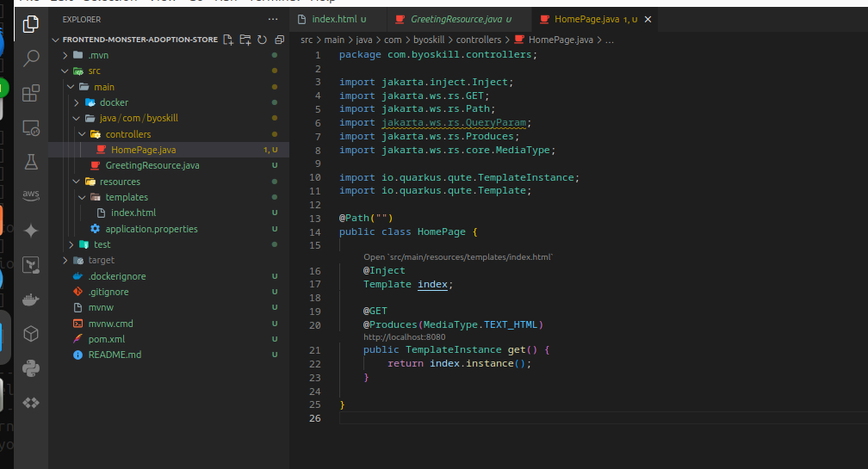Screen dimensions: 868x469
Task: Collapse all folders in Explorer
Action: (x=280, y=40)
